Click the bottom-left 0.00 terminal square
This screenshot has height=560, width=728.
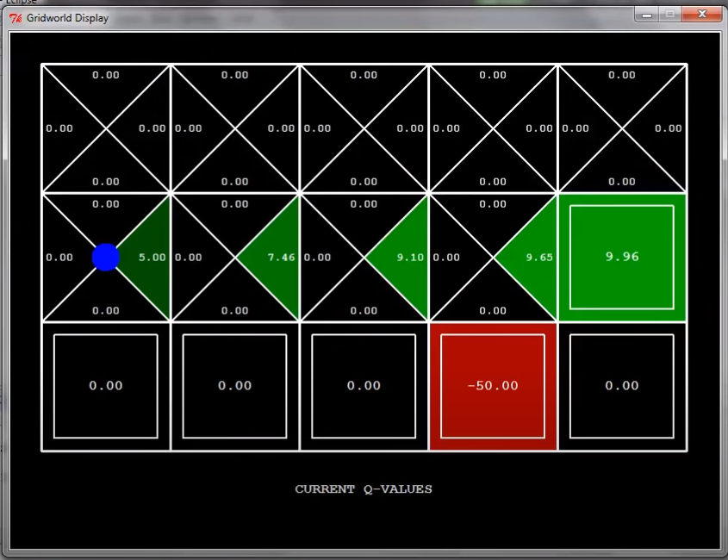click(105, 386)
